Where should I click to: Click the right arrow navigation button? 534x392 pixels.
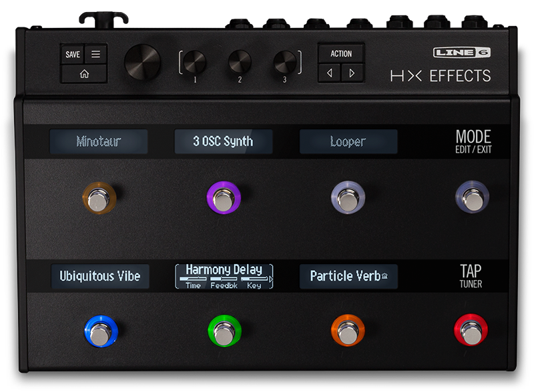[351, 73]
